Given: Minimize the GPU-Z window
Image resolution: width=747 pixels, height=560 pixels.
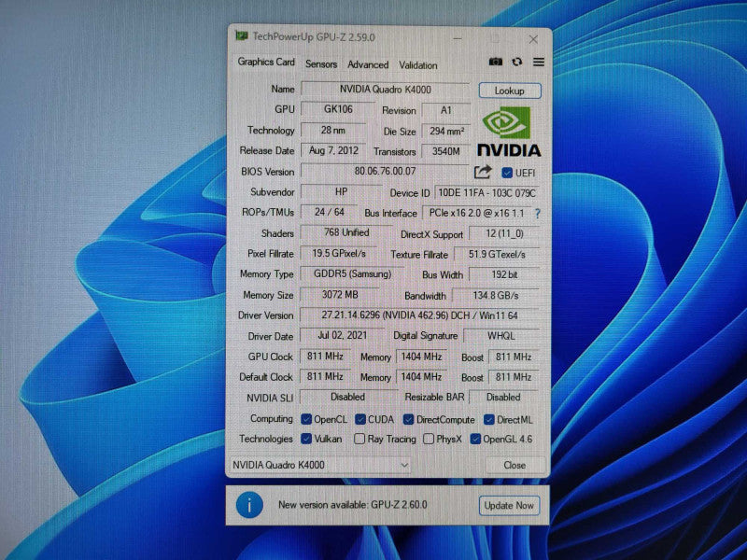Looking at the screenshot, I should click(458, 38).
